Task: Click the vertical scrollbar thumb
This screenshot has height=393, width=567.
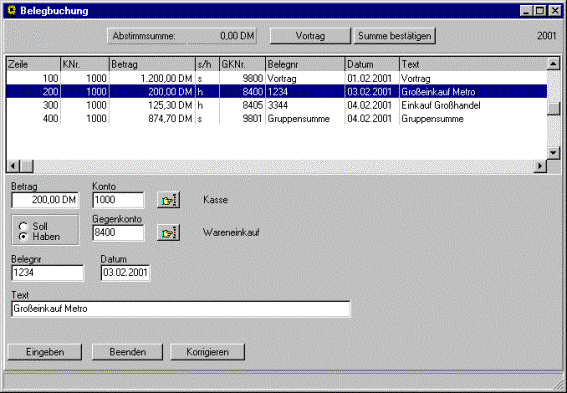Action: click(x=553, y=109)
